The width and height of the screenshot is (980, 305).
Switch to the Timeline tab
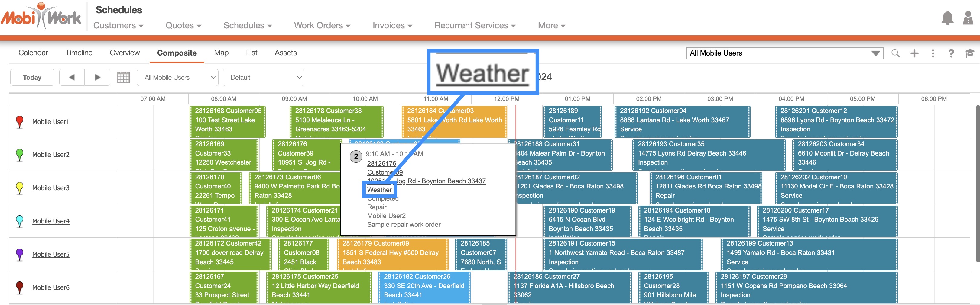coord(79,53)
